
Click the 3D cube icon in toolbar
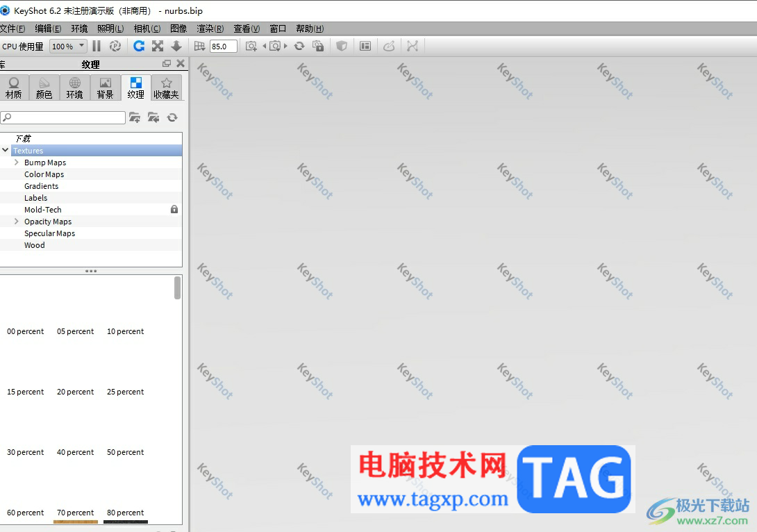click(342, 46)
